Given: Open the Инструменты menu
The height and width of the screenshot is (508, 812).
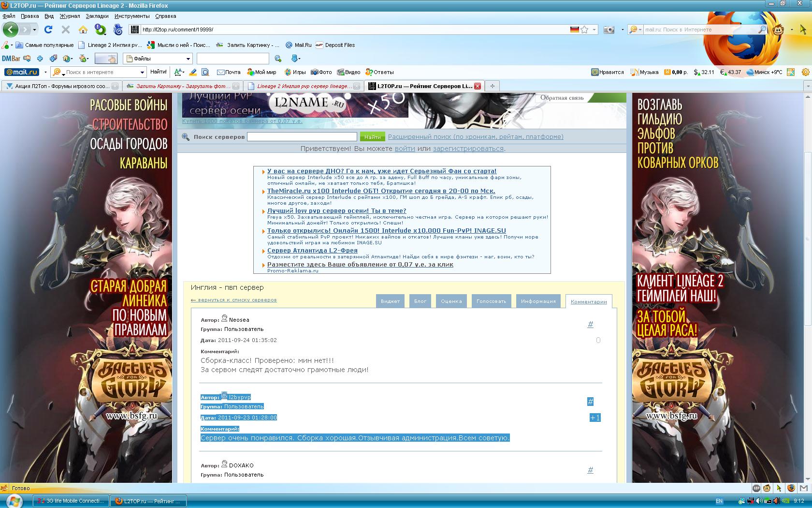Looking at the screenshot, I should click(x=132, y=16).
